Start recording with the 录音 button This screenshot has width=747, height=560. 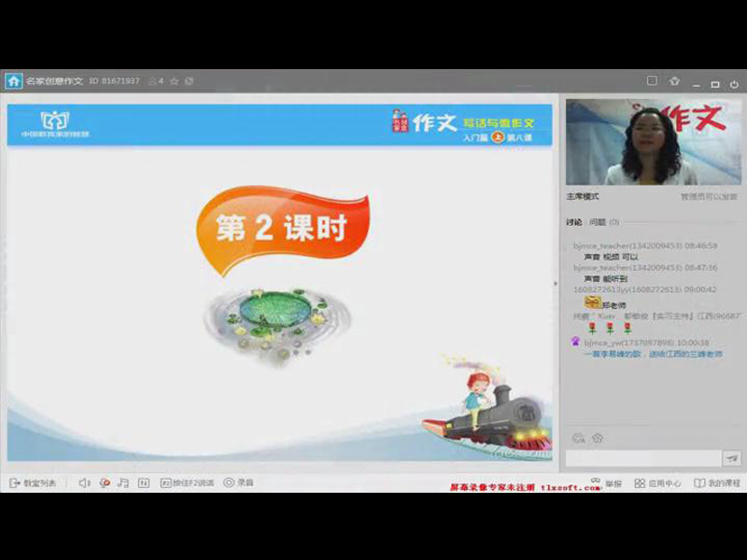(x=237, y=483)
